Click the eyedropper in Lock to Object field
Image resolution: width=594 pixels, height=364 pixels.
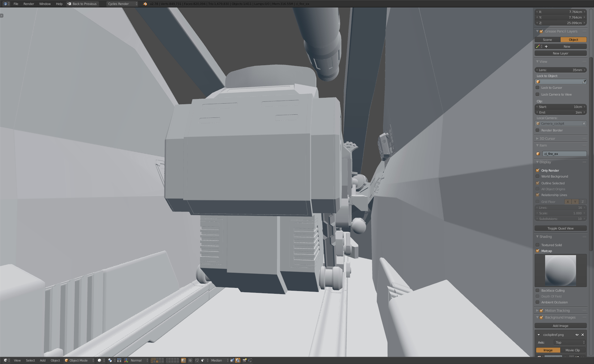coord(584,82)
